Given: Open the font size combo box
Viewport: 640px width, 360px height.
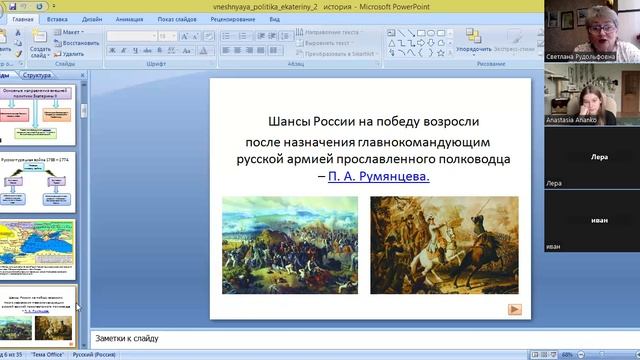Looking at the screenshot, I should click(167, 36).
